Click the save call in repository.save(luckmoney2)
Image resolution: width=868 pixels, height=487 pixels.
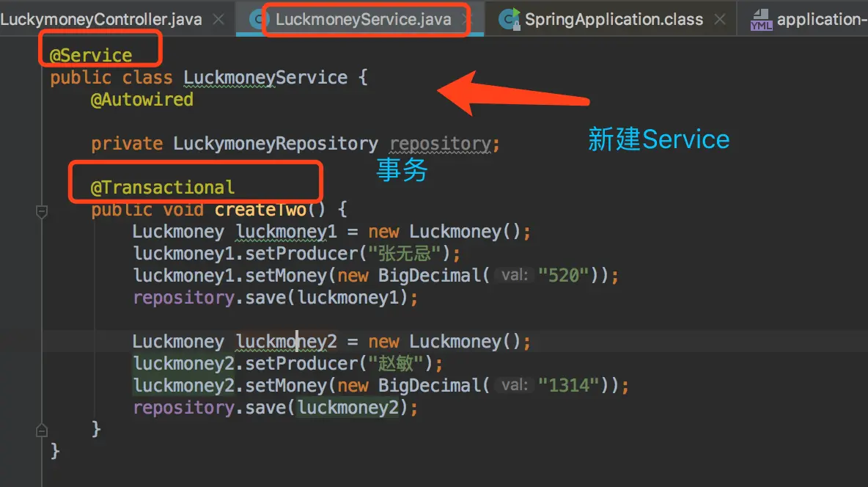pyautogui.click(x=265, y=407)
